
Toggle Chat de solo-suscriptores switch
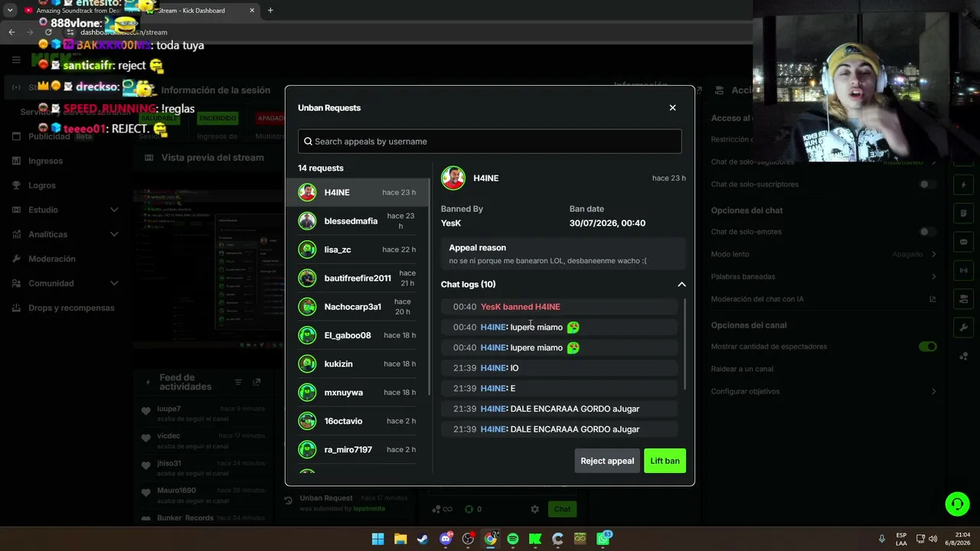[927, 184]
